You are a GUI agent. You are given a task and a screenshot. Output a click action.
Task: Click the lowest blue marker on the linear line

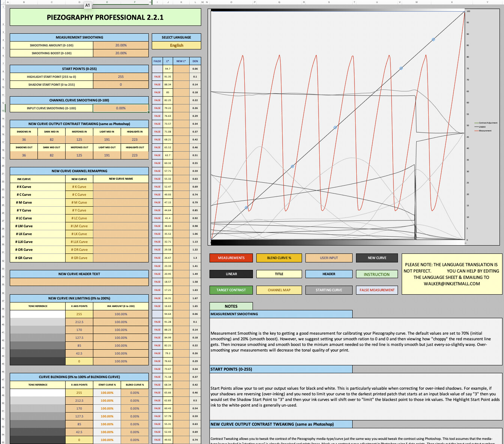tap(246, 207)
